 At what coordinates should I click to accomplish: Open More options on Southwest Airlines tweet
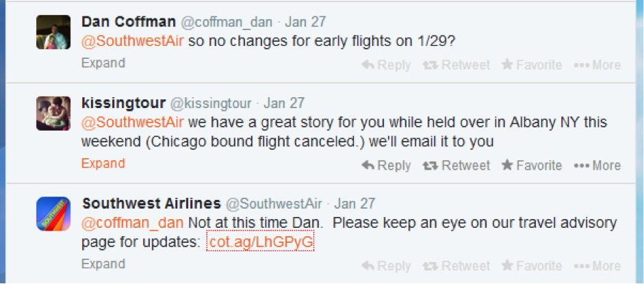[x=597, y=266]
